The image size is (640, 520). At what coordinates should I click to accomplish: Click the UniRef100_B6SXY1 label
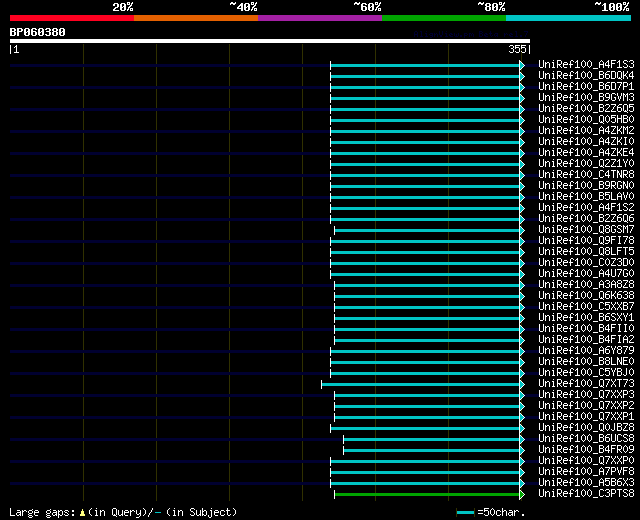click(586, 318)
